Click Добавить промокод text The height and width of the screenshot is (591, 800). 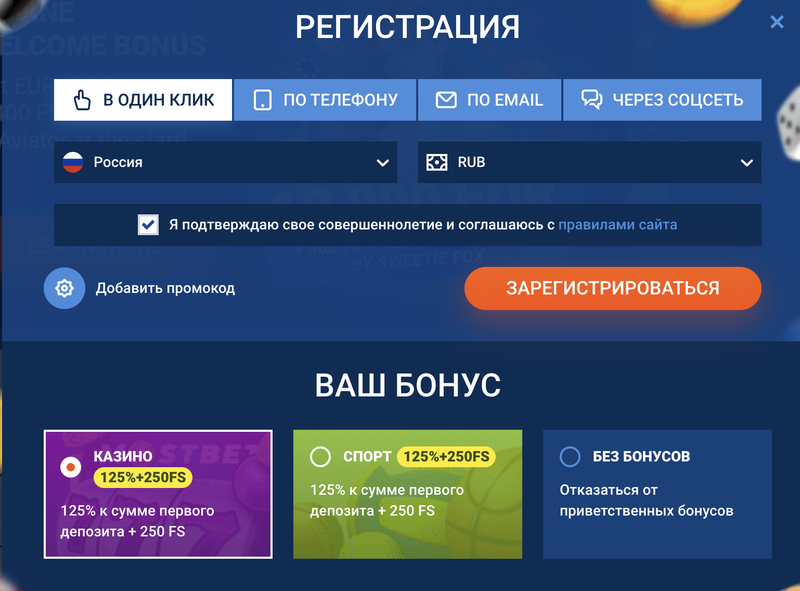[164, 288]
